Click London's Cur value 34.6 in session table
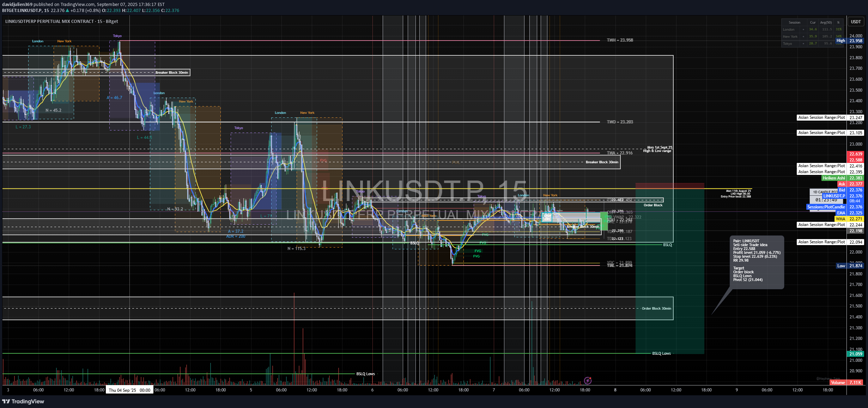Viewport: 868px width, 408px height. [x=813, y=29]
